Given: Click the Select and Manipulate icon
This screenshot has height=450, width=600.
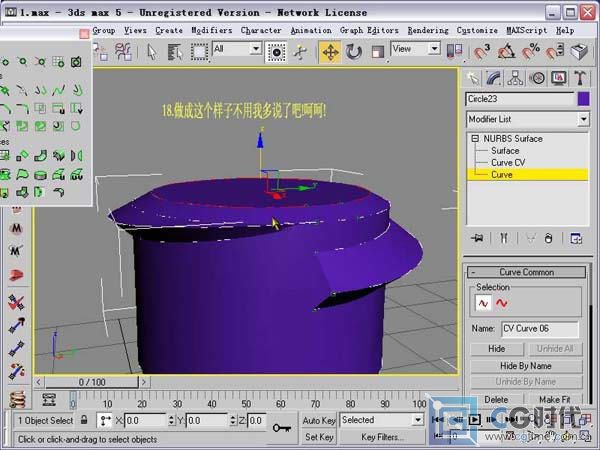Looking at the screenshot, I should [x=300, y=52].
